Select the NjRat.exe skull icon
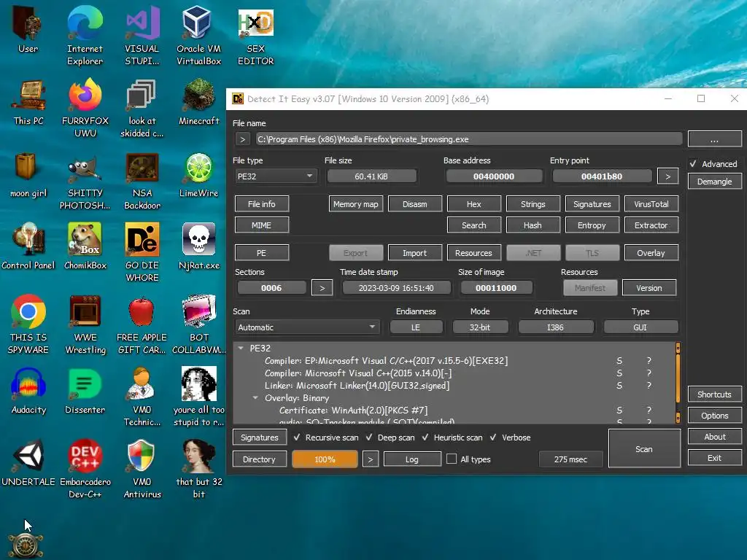This screenshot has width=747, height=560. 198,246
